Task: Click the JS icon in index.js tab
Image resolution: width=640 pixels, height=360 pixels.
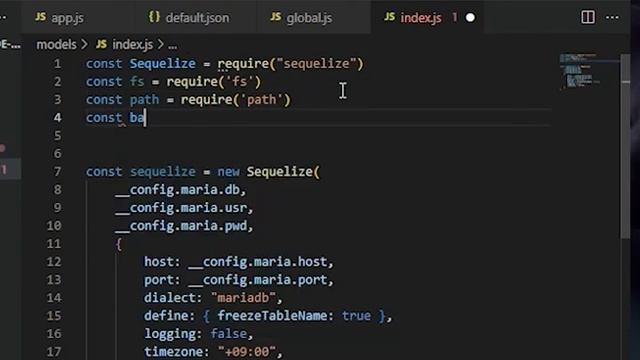Action: click(389, 17)
